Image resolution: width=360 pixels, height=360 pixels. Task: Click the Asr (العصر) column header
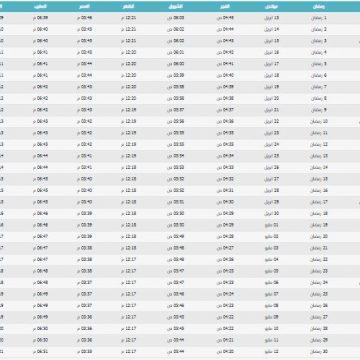pos(84,6)
